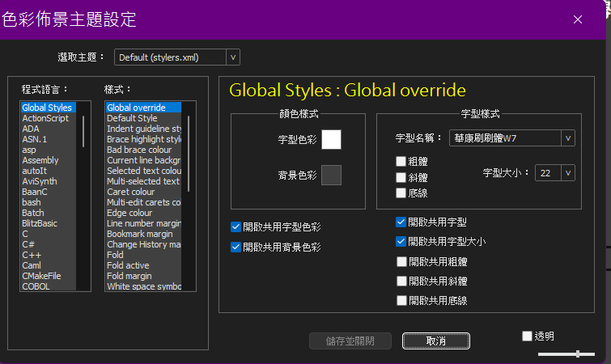Enable 開啟共用底線 checkbox
The width and height of the screenshot is (611, 364).
tap(401, 300)
